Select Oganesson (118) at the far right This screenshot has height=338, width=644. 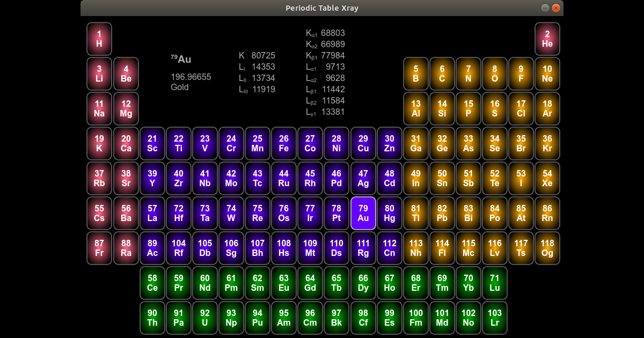547,248
